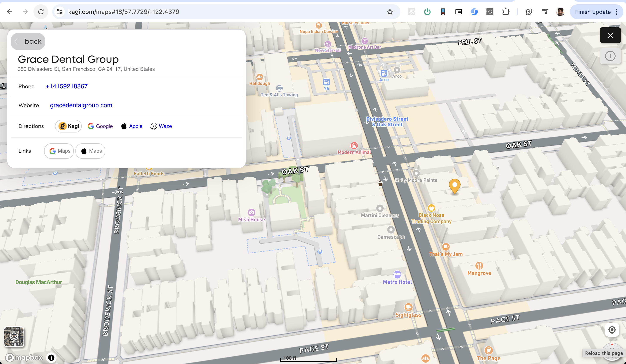Image resolution: width=626 pixels, height=364 pixels.
Task: Click the Mapbox attribution info icon
Action: tap(51, 357)
